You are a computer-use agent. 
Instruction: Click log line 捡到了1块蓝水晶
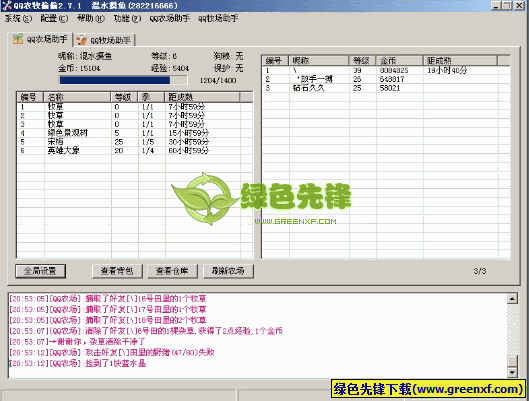tap(77, 363)
